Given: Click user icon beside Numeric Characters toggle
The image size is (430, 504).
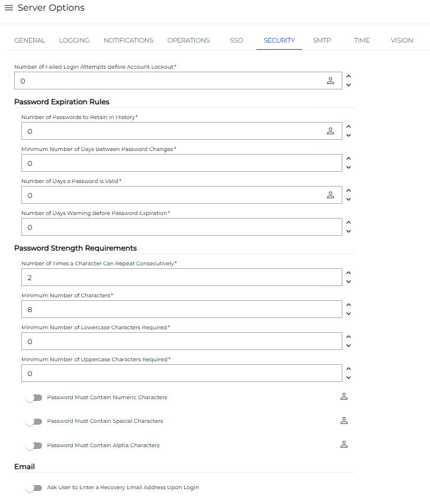Looking at the screenshot, I should 344,397.
